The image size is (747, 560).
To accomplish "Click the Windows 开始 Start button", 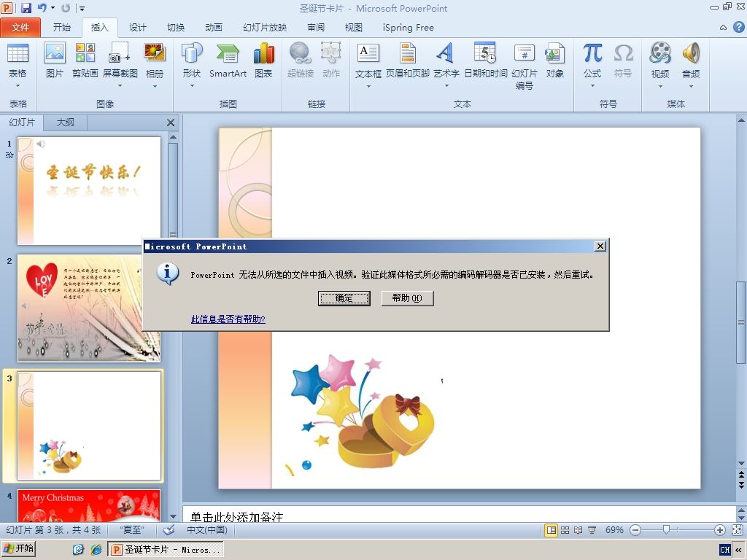I will coord(18,549).
